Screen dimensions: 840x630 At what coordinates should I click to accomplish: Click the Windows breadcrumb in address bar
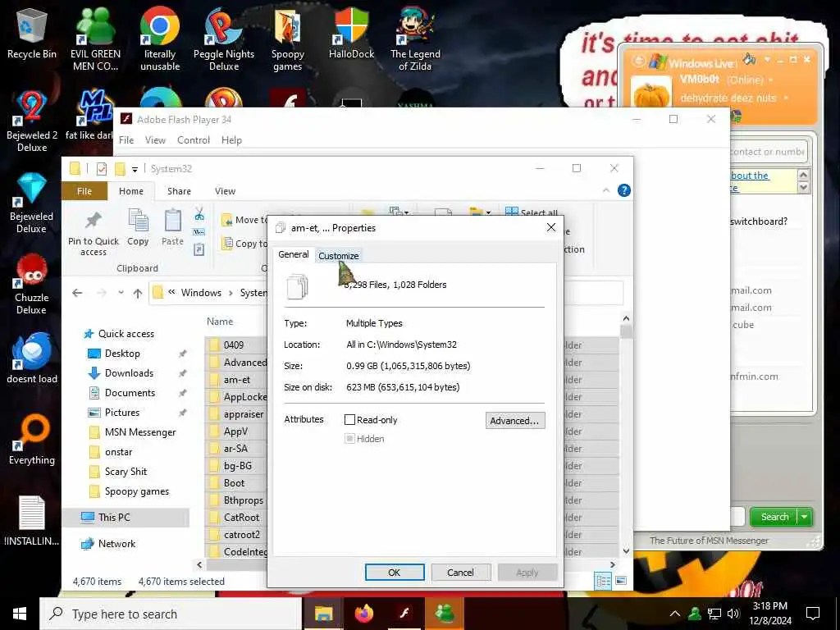click(x=201, y=293)
